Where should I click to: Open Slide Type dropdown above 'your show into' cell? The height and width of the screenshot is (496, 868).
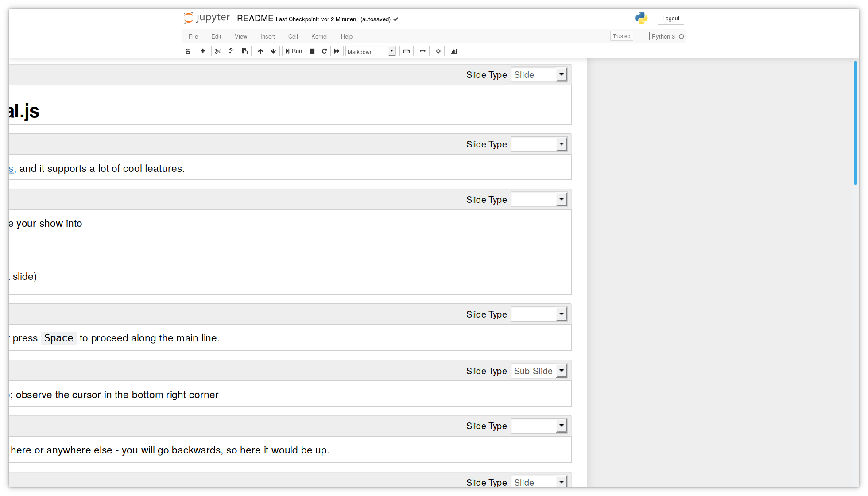539,200
